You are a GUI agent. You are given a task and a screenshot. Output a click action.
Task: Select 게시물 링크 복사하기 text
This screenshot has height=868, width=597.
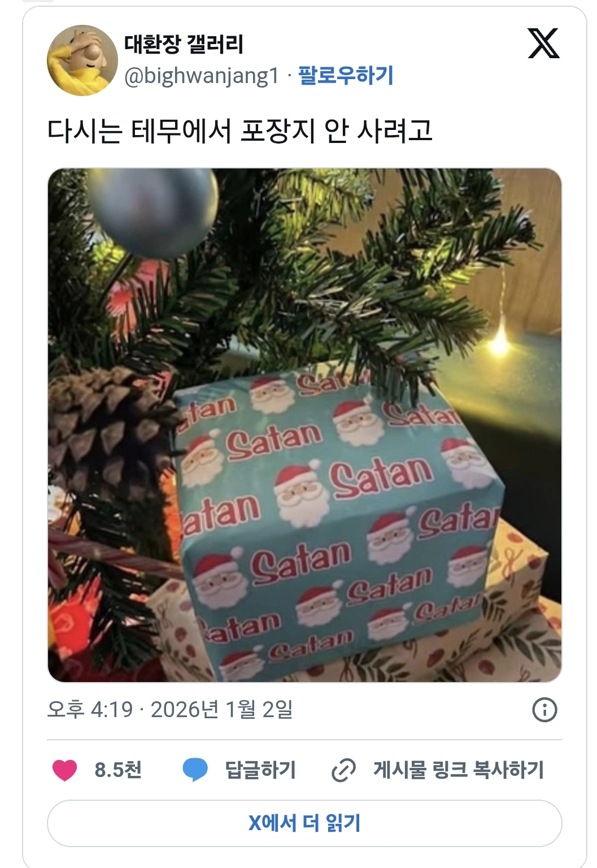pyautogui.click(x=459, y=770)
